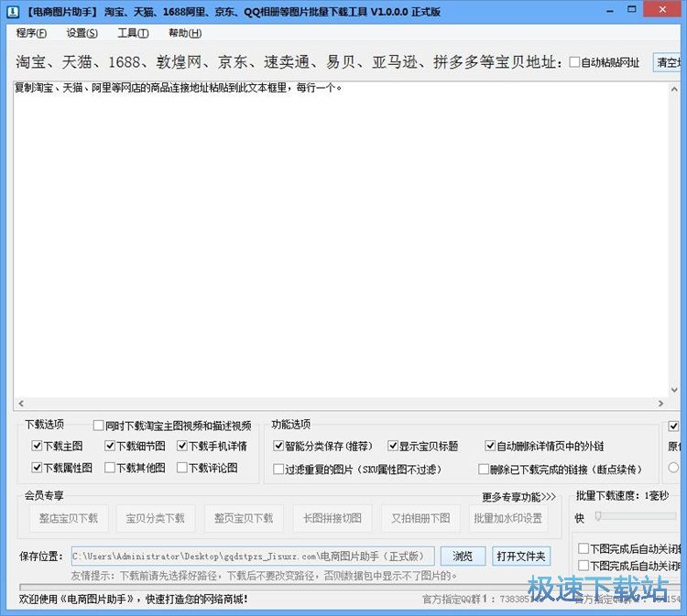Click the 浏览 browse button
687x616 pixels.
(x=463, y=557)
